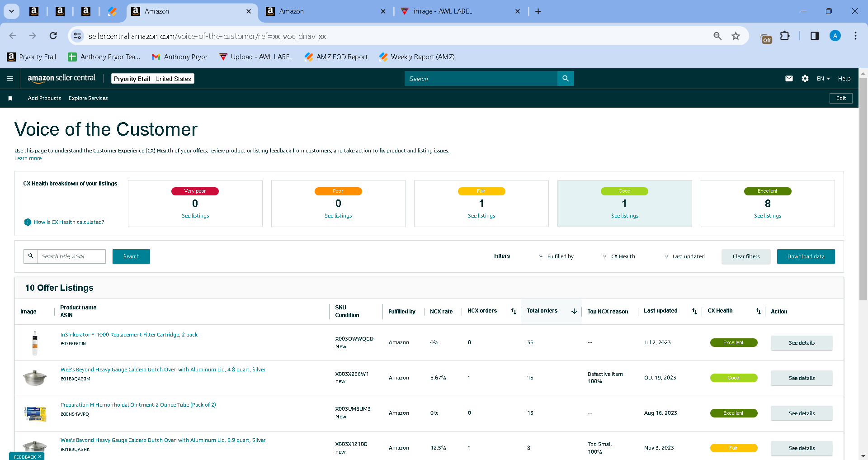Screen dimensions: 868x460
Task: Open Wee's Beyond Caldero 4.8 quart listing
Action: point(163,370)
